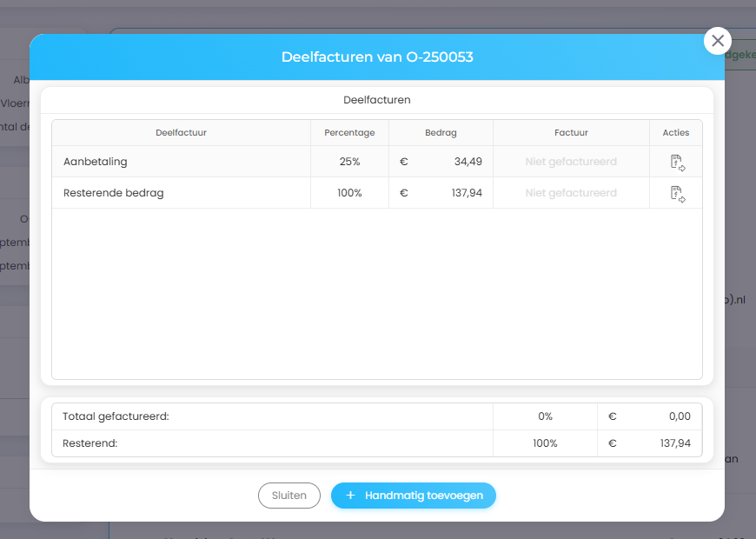Click the 34,49 amount cell
This screenshot has width=756, height=539.
click(467, 162)
